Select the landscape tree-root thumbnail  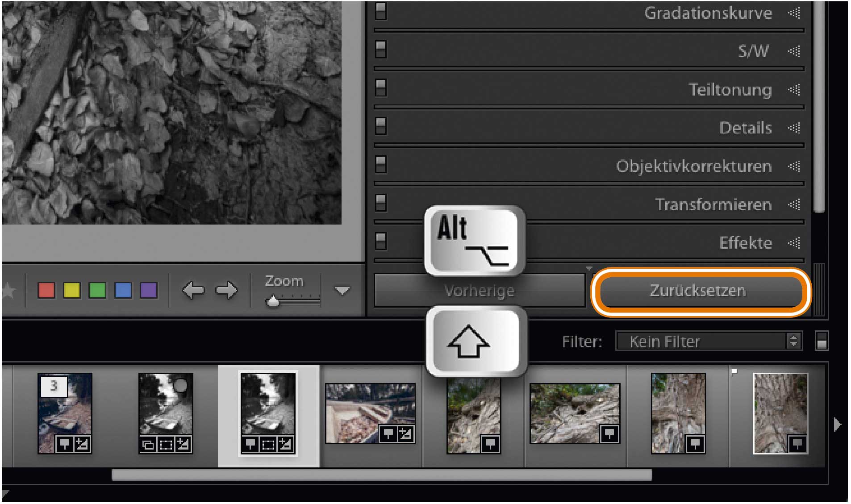(575, 413)
